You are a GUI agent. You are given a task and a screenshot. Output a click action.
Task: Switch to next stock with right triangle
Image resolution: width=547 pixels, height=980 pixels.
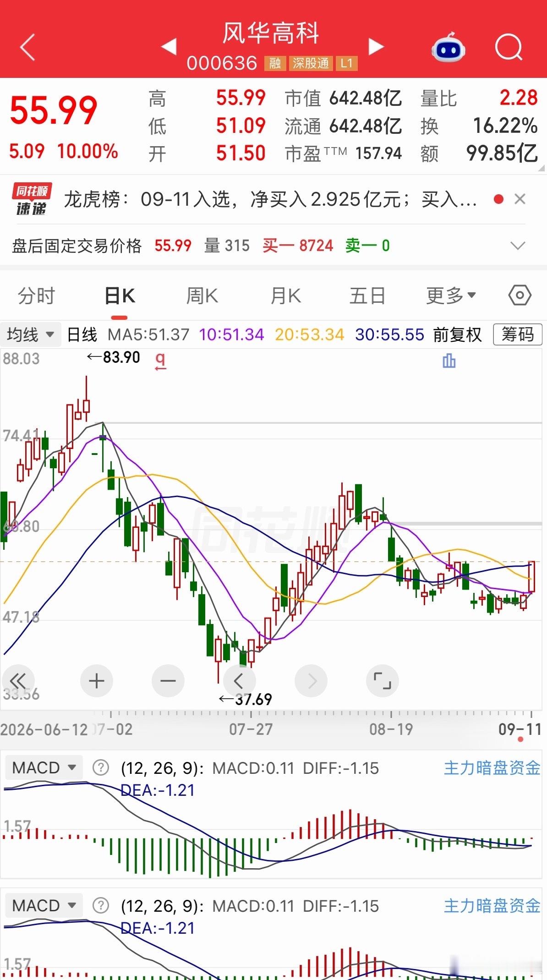[x=376, y=46]
